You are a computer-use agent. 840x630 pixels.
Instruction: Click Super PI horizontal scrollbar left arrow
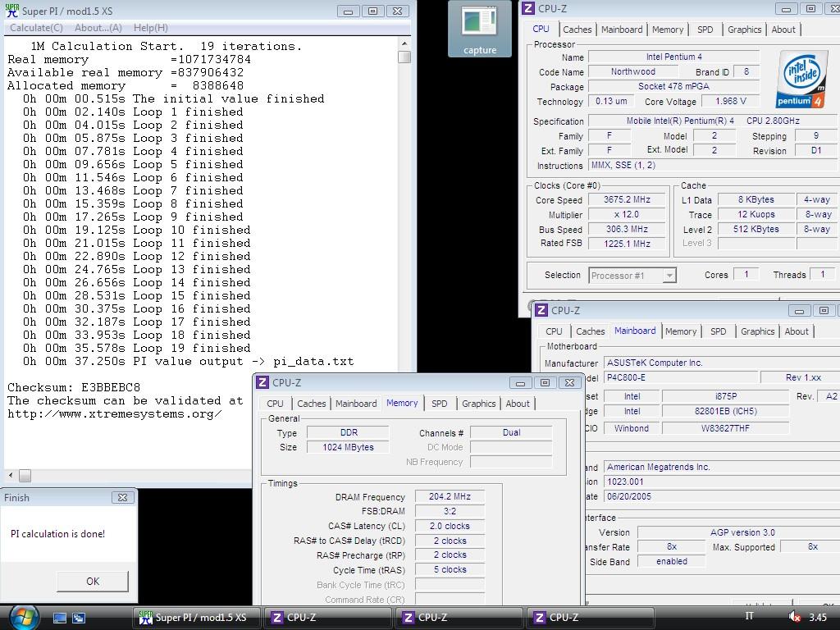pos(11,475)
